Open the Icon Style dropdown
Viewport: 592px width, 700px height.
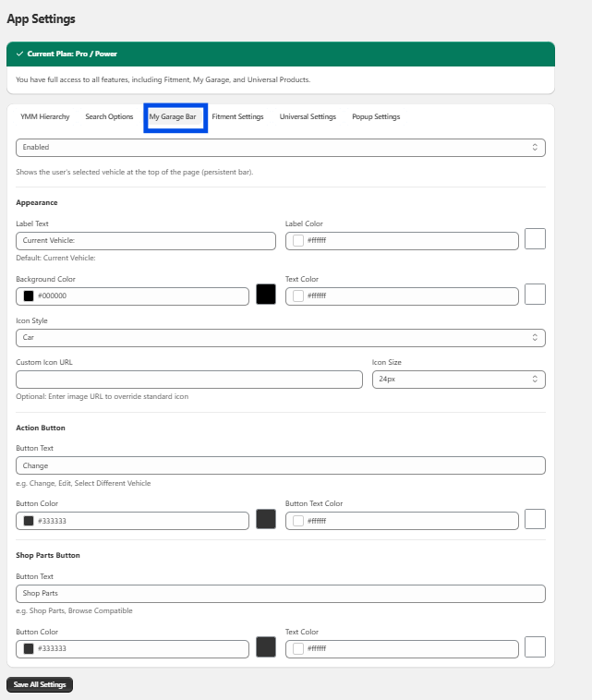pos(280,338)
